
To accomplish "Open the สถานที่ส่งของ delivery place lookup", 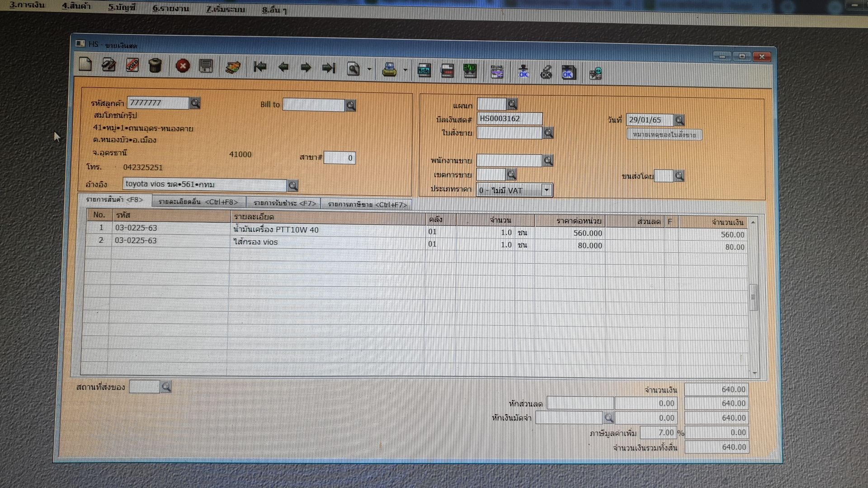I will (x=166, y=387).
